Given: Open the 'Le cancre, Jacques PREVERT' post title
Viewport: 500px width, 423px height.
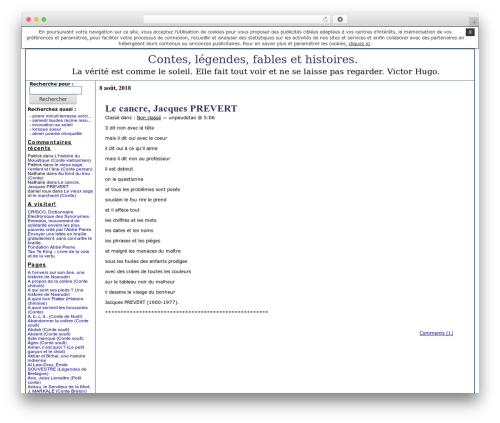Looking at the screenshot, I should point(171,108).
